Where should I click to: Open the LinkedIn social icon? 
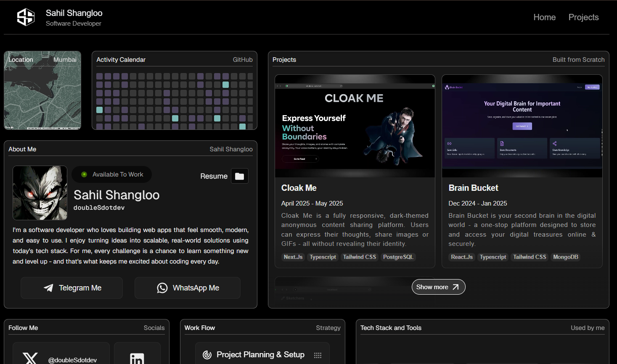[x=137, y=358]
